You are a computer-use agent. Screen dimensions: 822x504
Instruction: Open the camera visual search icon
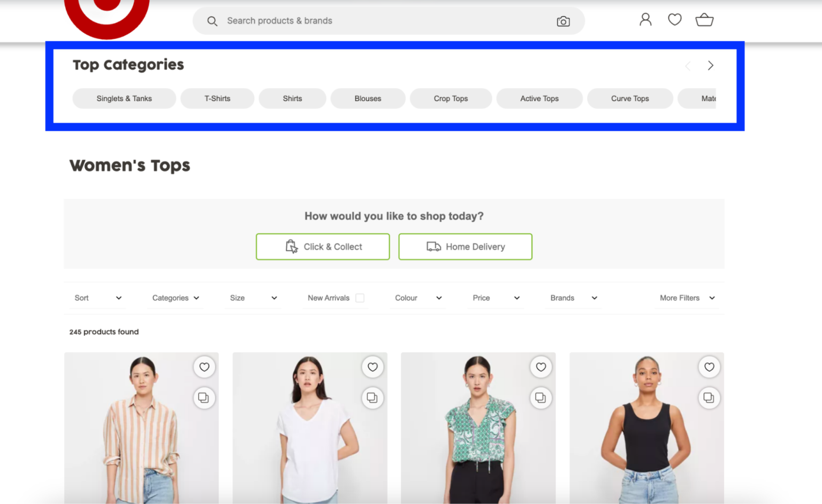pos(563,21)
